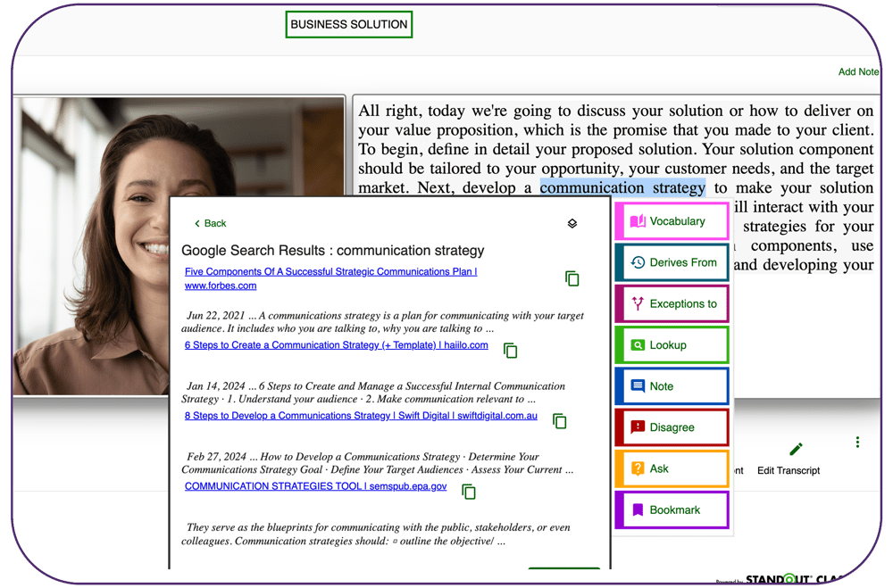
Task: Click 'Google Search Results : communication strategy' heading
Action: point(332,251)
